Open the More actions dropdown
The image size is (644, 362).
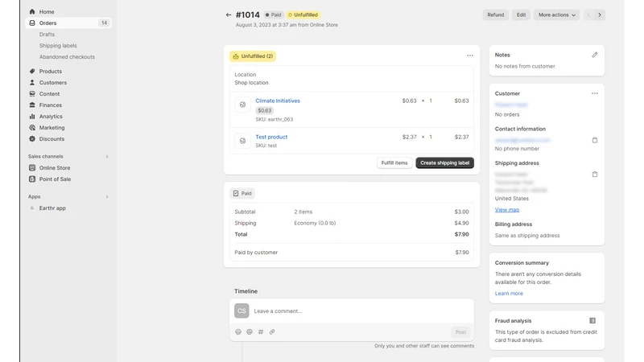(556, 14)
